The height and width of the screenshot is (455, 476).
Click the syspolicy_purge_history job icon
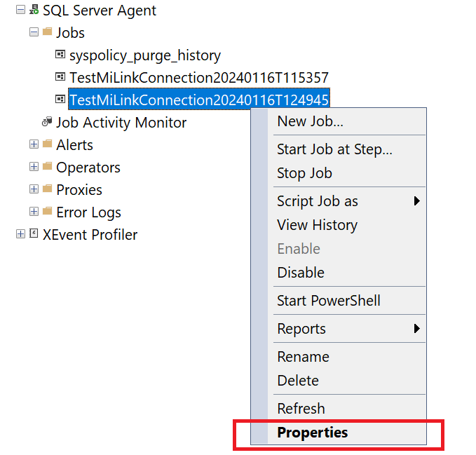coord(60,54)
